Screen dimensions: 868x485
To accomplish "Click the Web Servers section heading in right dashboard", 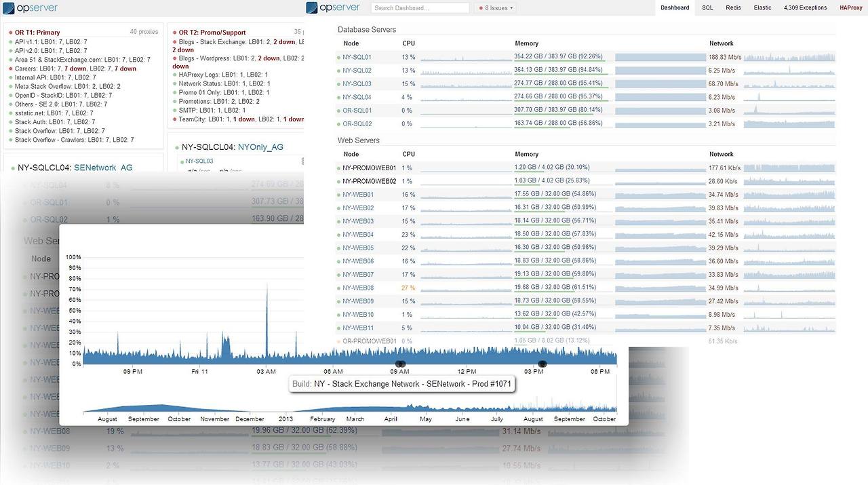I will click(x=359, y=140).
